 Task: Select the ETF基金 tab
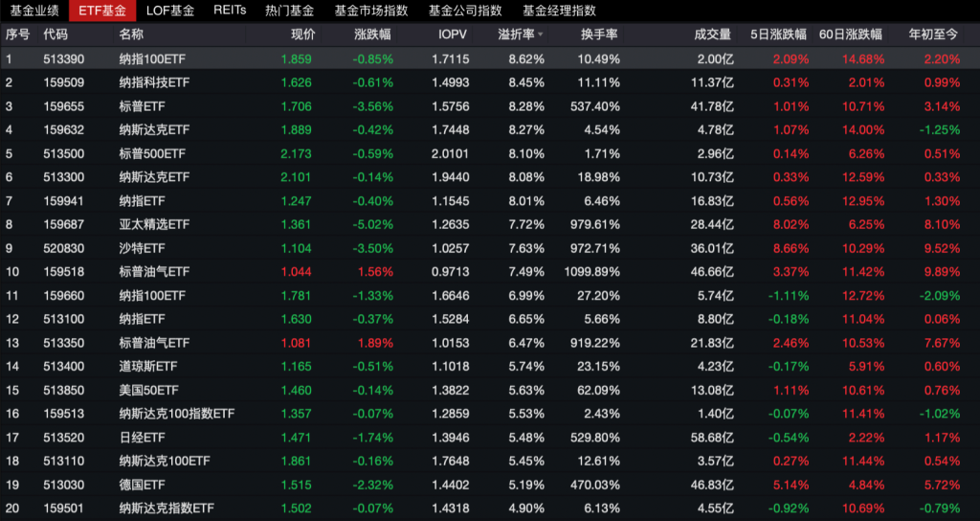(x=102, y=11)
